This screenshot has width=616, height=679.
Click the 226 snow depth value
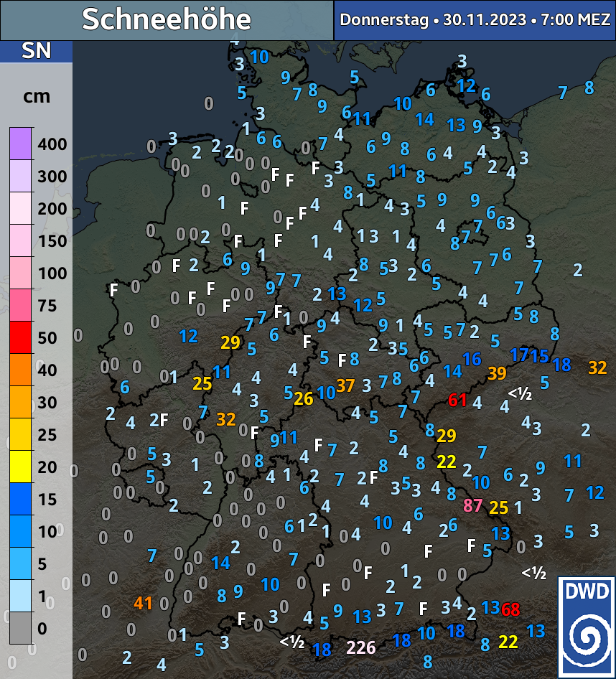(360, 647)
